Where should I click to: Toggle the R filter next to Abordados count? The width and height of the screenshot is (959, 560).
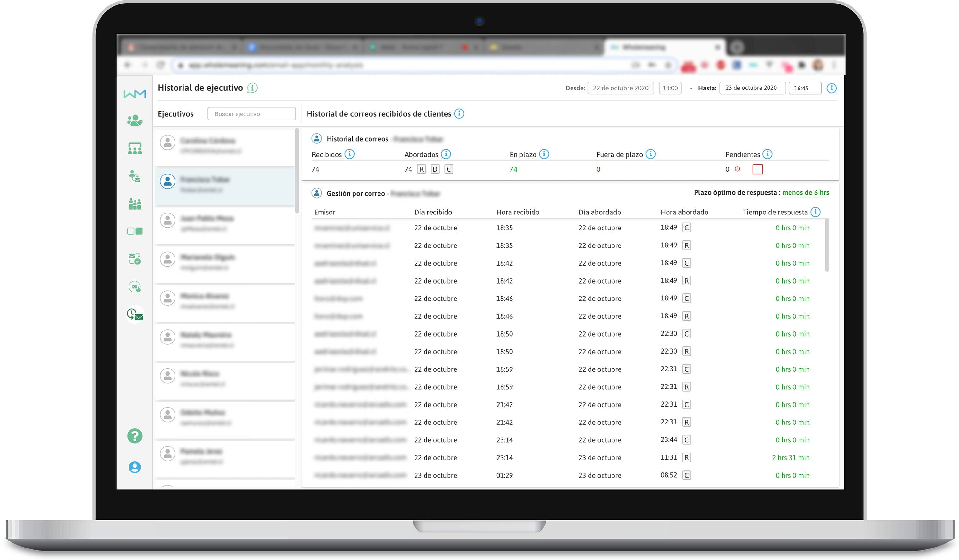(x=421, y=169)
